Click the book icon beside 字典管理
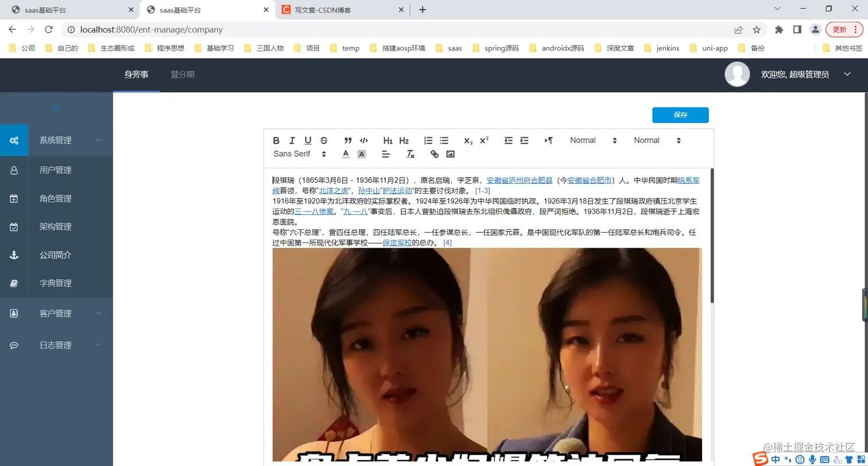This screenshot has height=466, width=868. (x=14, y=283)
